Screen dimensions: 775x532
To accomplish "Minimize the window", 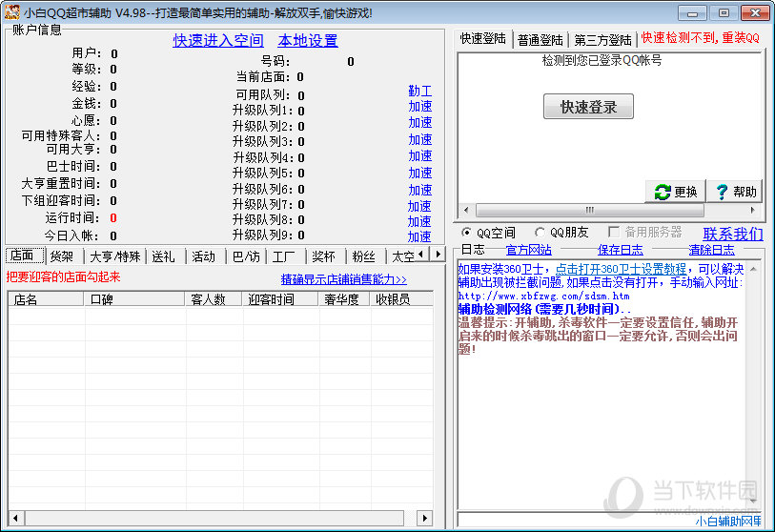I will tap(692, 12).
